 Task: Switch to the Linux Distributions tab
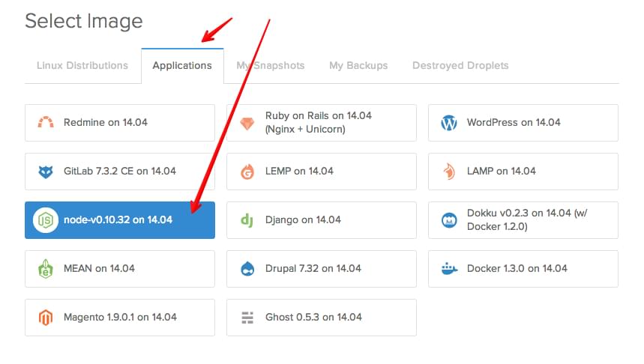tap(82, 66)
